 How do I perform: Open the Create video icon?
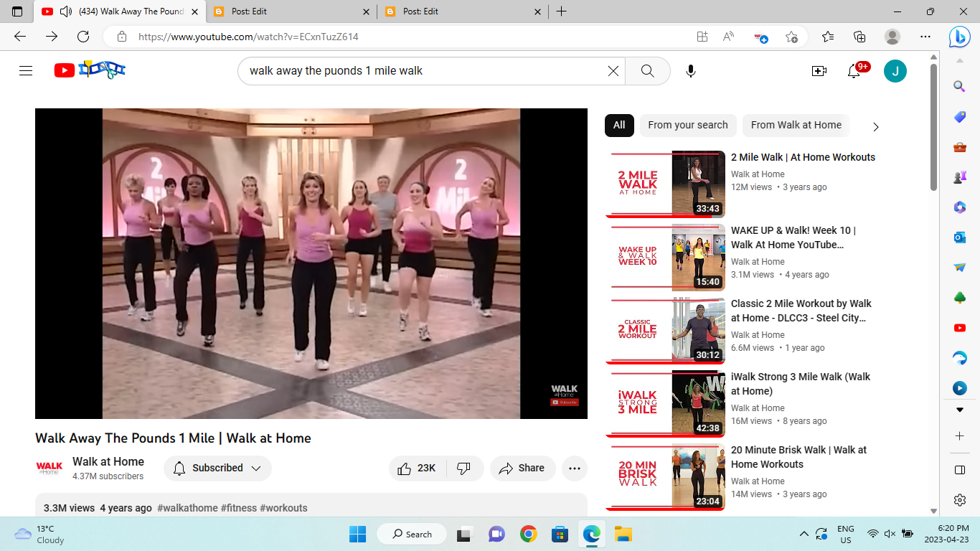[x=819, y=70]
